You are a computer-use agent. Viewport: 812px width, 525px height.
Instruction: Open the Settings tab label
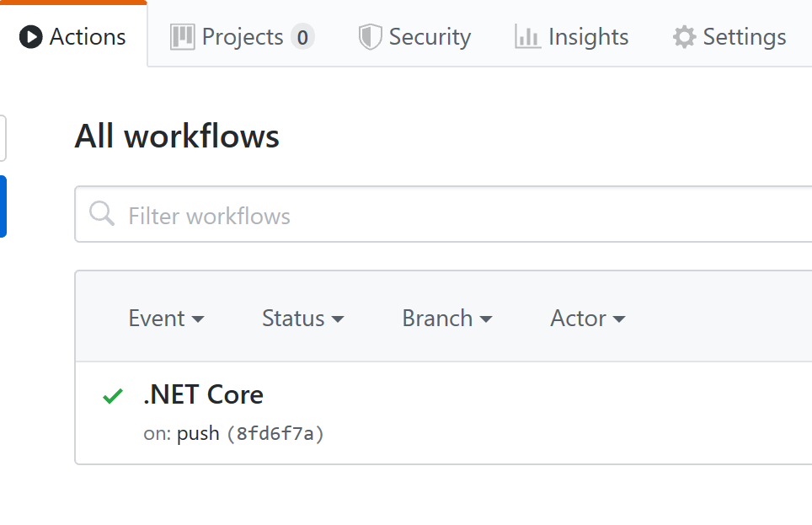(744, 37)
